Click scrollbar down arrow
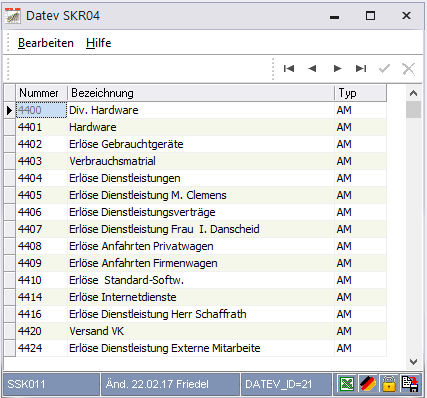Screen dimensions: 427x398 coord(413,362)
